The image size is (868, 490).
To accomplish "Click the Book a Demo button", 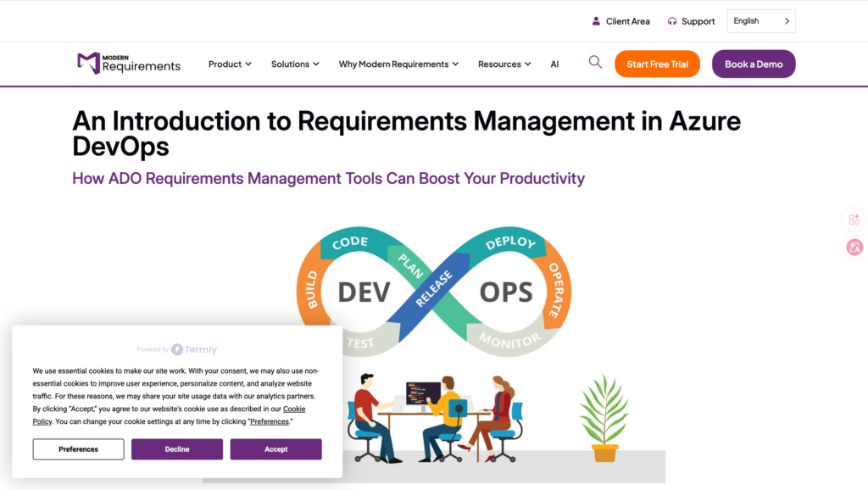I will pyautogui.click(x=753, y=64).
